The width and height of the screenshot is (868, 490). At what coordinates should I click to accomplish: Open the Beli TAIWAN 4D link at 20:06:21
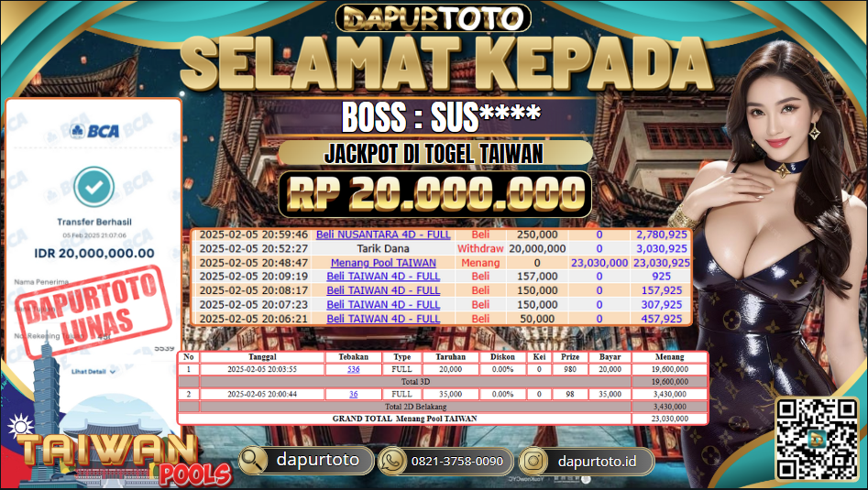(383, 319)
